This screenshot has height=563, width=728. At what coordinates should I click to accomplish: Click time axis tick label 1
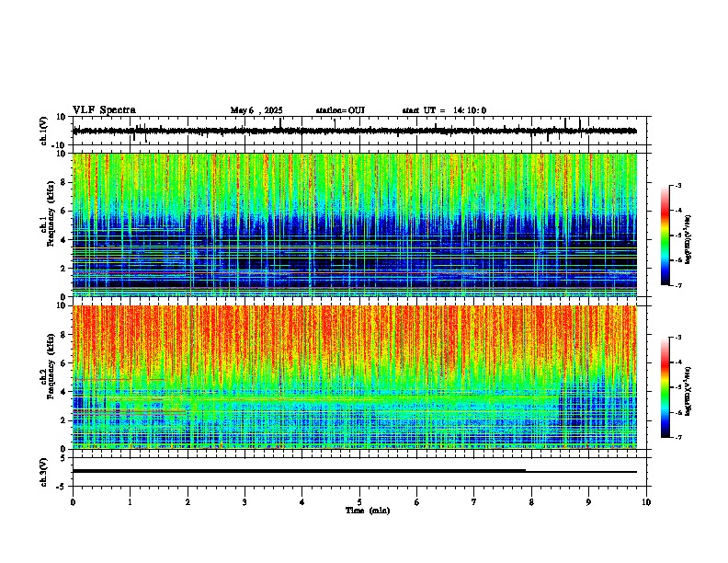click(x=130, y=502)
